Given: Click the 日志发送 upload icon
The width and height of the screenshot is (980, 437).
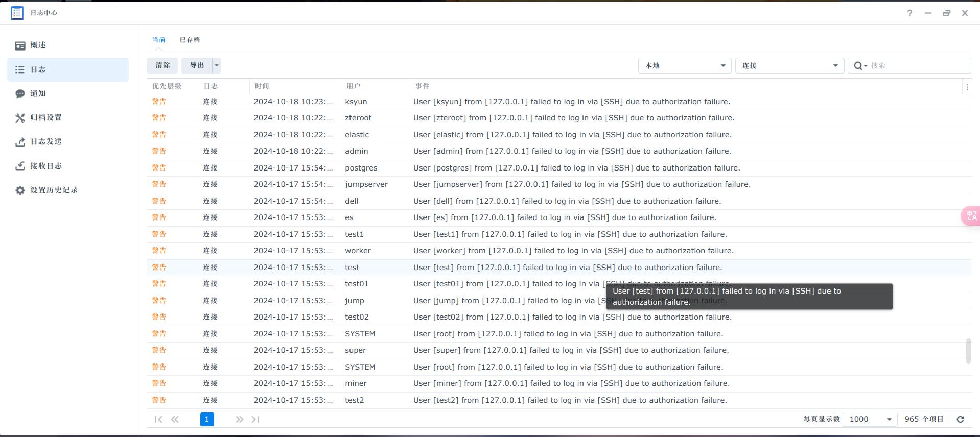Looking at the screenshot, I should point(20,142).
